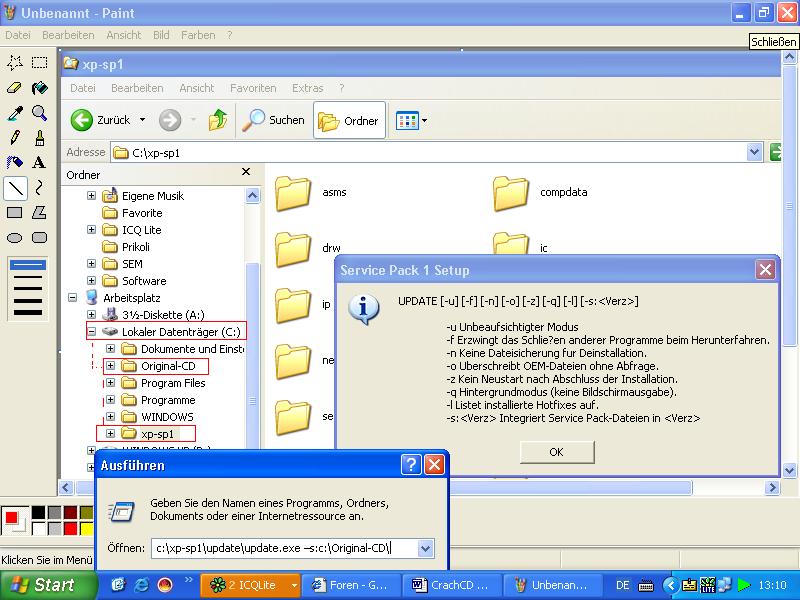The height and width of the screenshot is (600, 800).
Task: Close the Ordner folder pane
Action: pos(246,171)
